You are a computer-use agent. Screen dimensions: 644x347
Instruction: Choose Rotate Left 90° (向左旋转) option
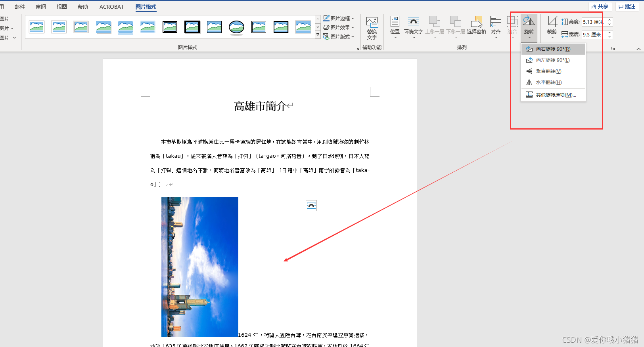coord(553,60)
